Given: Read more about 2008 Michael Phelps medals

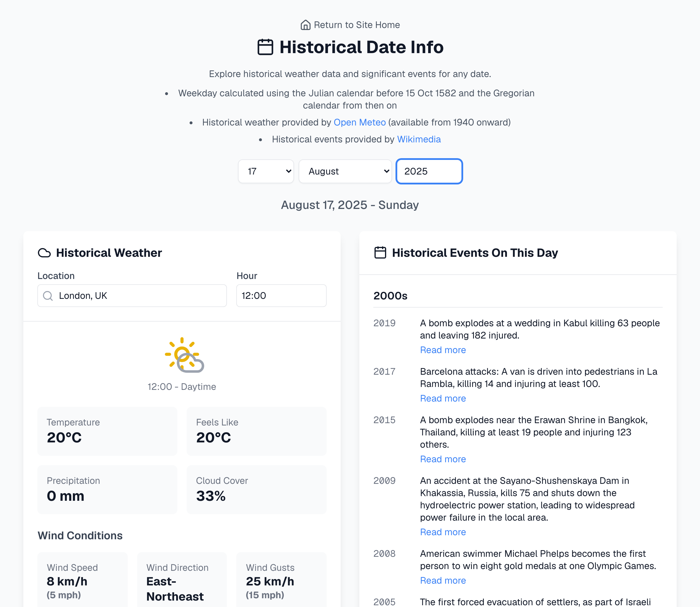Looking at the screenshot, I should pos(443,580).
